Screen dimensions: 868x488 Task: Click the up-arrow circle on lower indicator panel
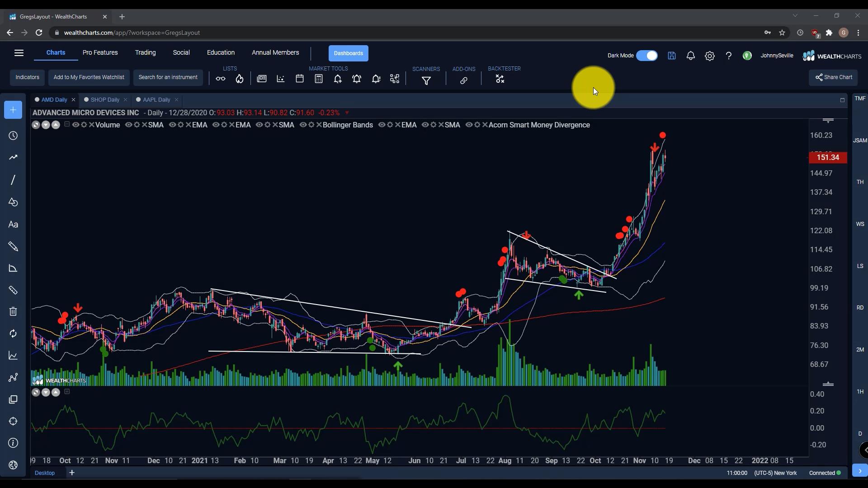[56, 392]
